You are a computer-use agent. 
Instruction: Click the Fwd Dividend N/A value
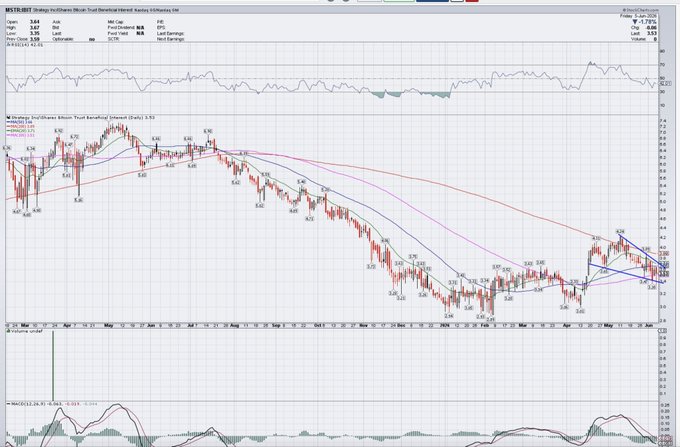tap(140, 27)
